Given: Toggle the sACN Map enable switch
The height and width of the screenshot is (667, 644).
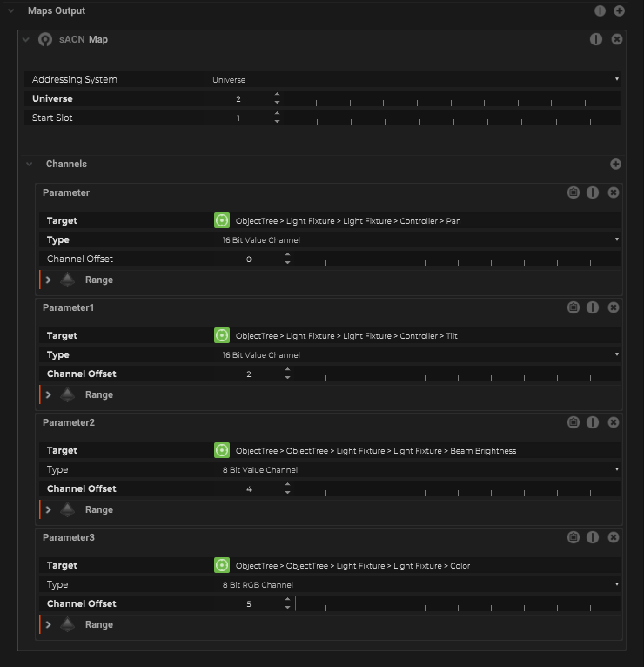Looking at the screenshot, I should [596, 39].
